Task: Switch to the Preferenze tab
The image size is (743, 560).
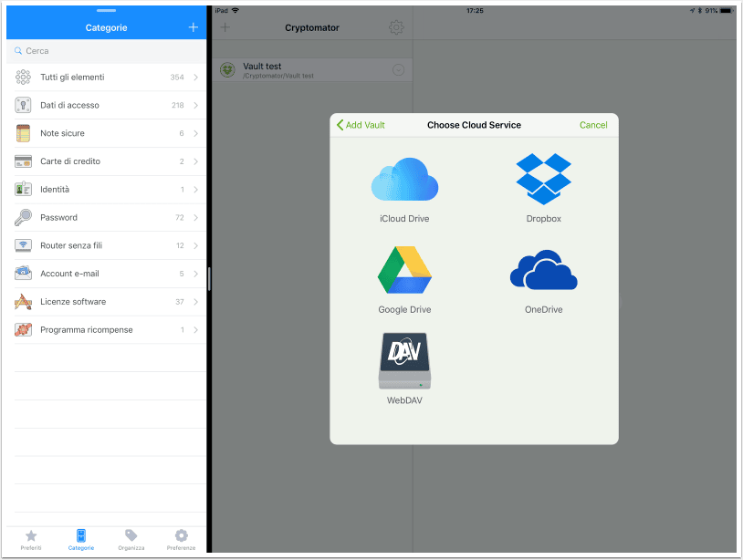Action: (x=181, y=540)
